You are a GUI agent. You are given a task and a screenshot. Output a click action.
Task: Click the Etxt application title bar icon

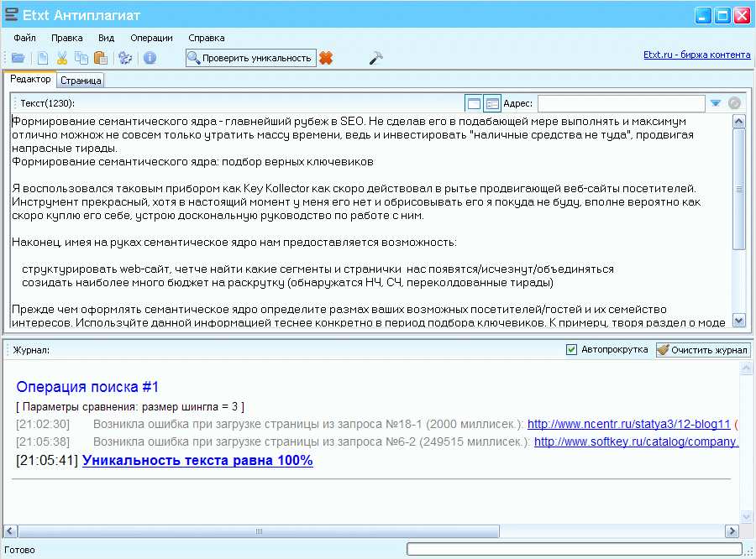tap(12, 15)
